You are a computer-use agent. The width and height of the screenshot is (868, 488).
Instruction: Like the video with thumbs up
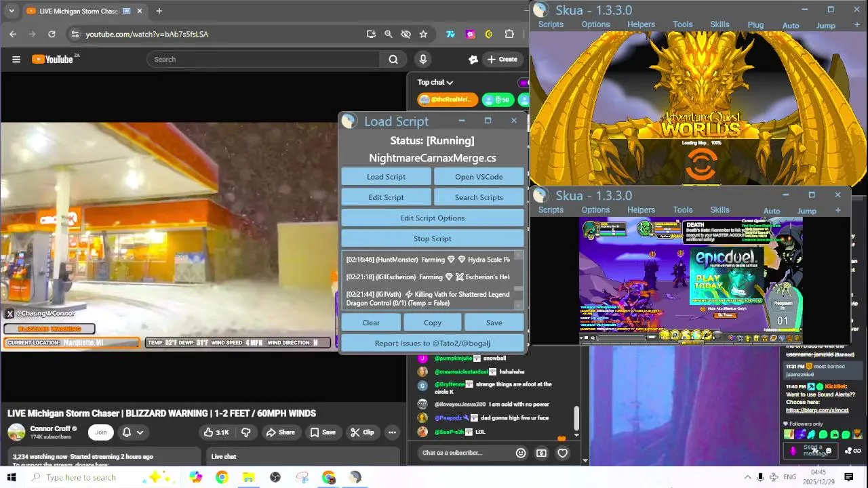(216, 432)
